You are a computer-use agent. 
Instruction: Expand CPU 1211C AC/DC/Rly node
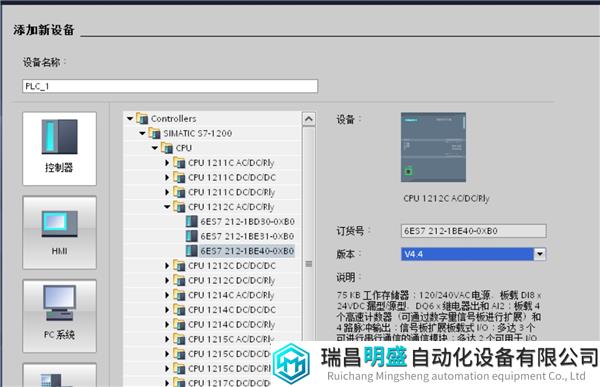tap(167, 163)
